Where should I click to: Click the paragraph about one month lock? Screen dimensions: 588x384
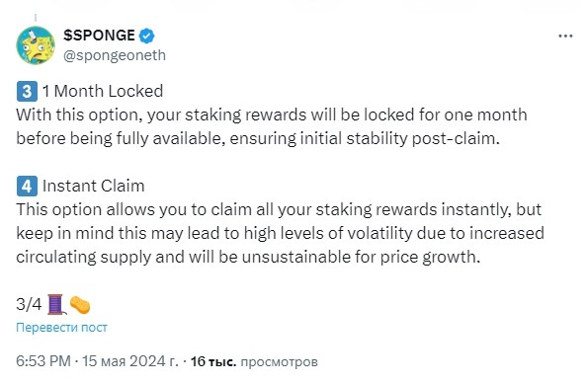click(272, 126)
